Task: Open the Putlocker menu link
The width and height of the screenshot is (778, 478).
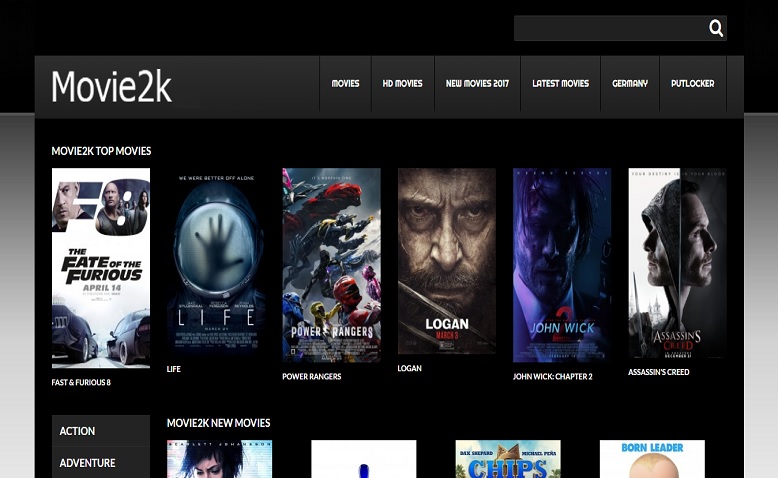Action: pos(692,84)
